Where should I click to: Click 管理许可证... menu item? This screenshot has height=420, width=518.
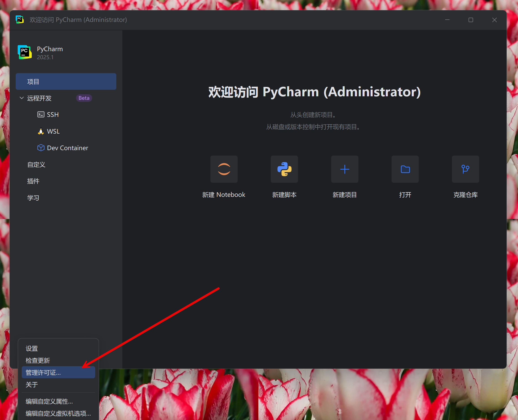pos(43,373)
